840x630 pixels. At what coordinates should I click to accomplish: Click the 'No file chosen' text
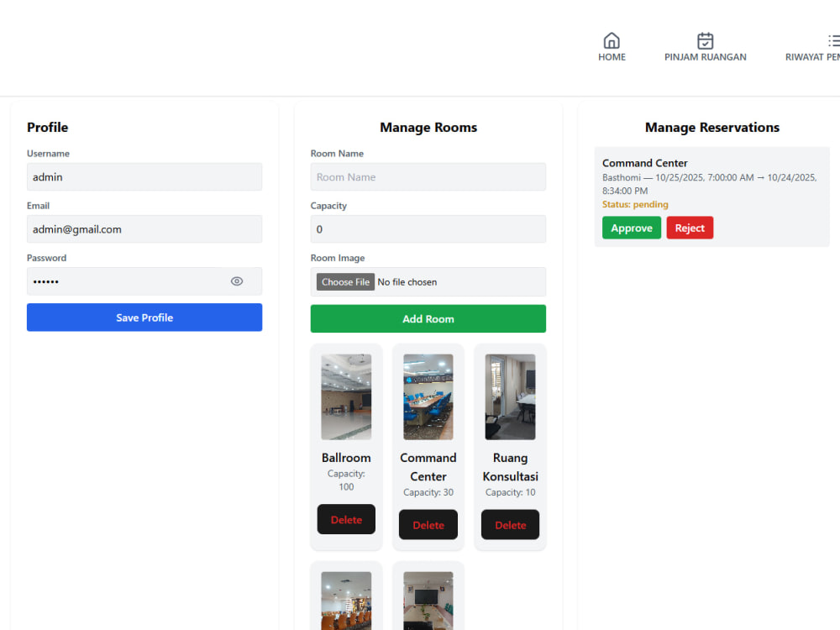407,281
